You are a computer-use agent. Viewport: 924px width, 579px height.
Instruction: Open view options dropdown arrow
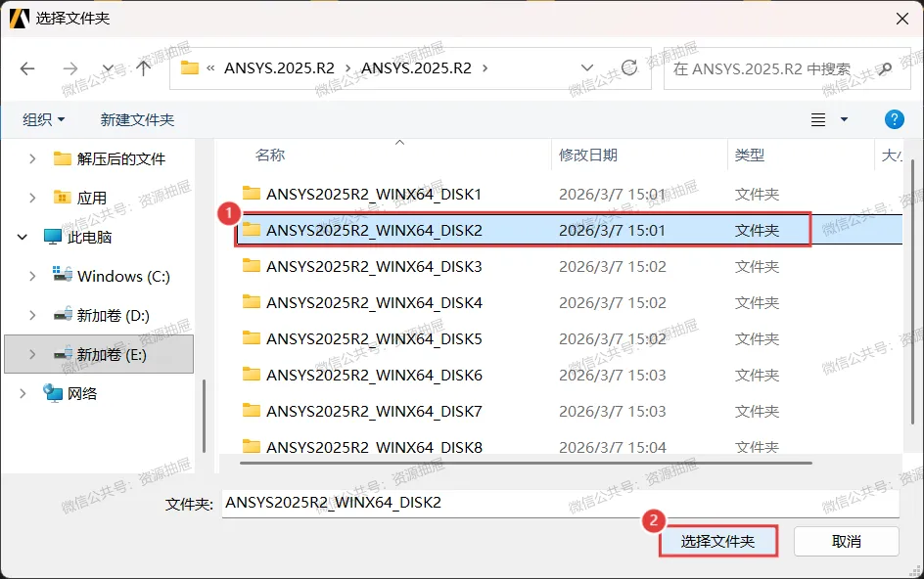(844, 119)
